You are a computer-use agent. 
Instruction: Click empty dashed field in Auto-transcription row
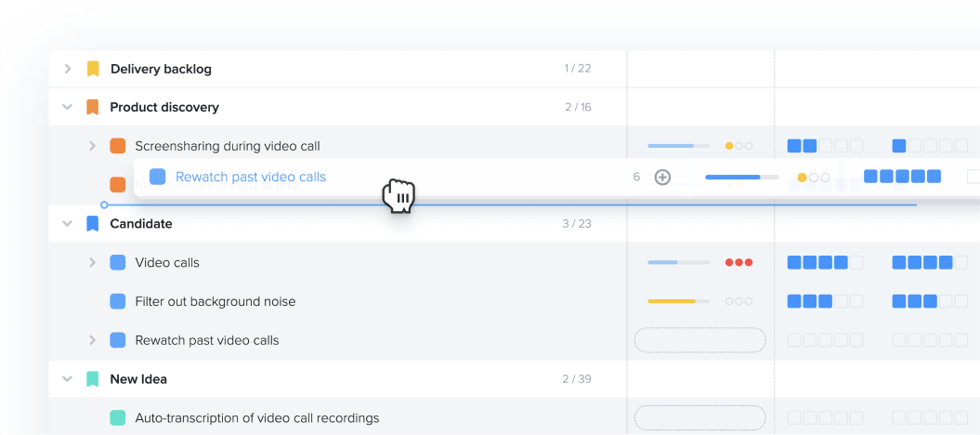click(699, 418)
